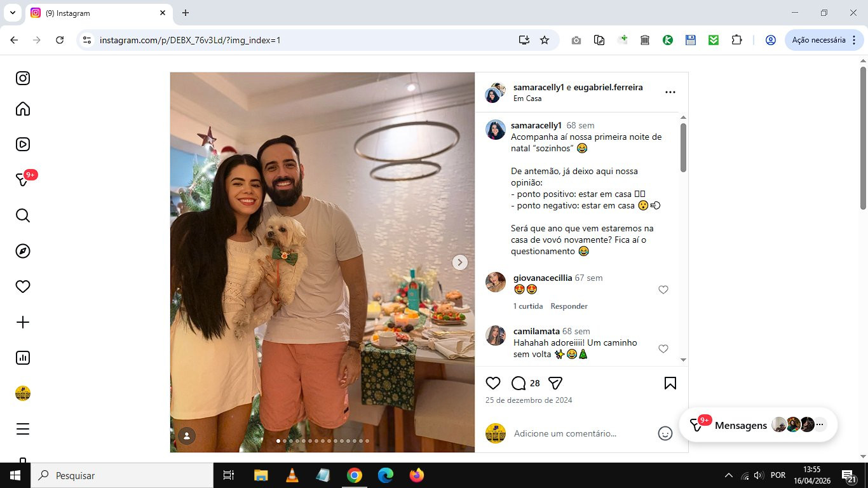Open the sidebar search magnifier

tap(23, 215)
